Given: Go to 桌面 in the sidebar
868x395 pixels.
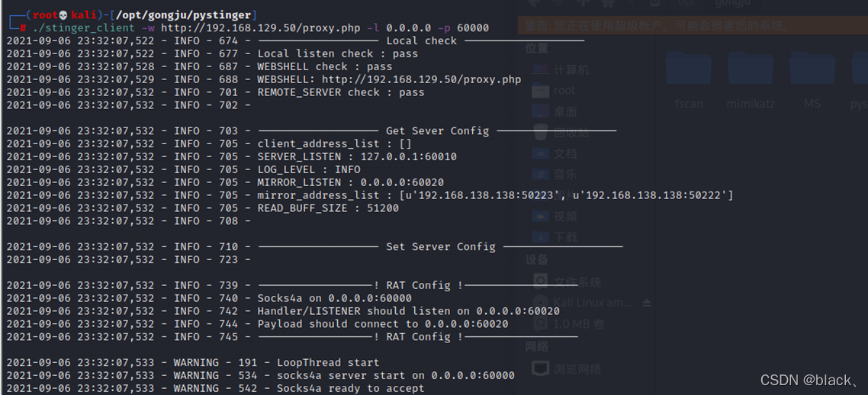Looking at the screenshot, I should [554, 112].
